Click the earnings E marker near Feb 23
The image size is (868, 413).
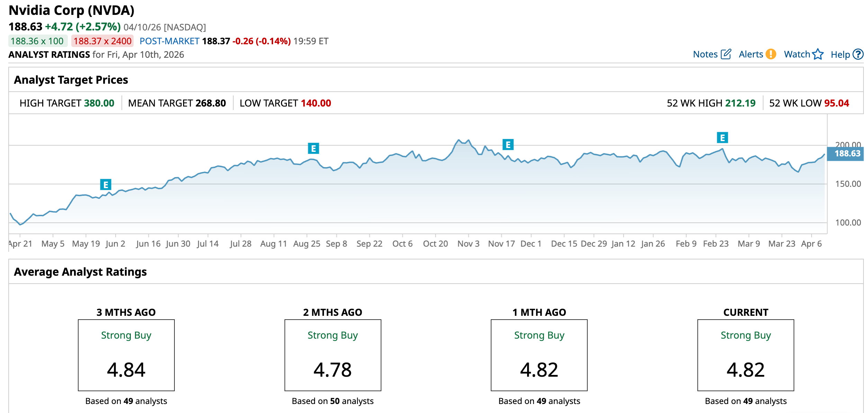pos(722,138)
